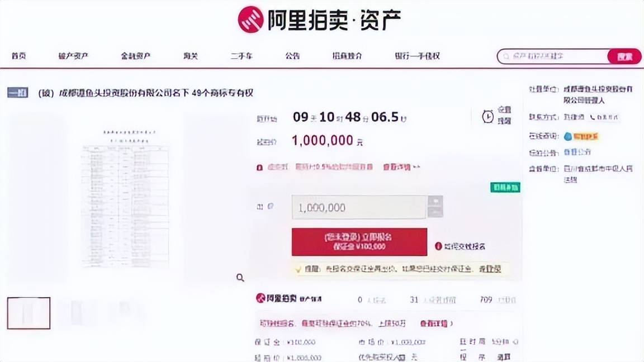Click the 设置提醒 reminder label

pos(504,115)
